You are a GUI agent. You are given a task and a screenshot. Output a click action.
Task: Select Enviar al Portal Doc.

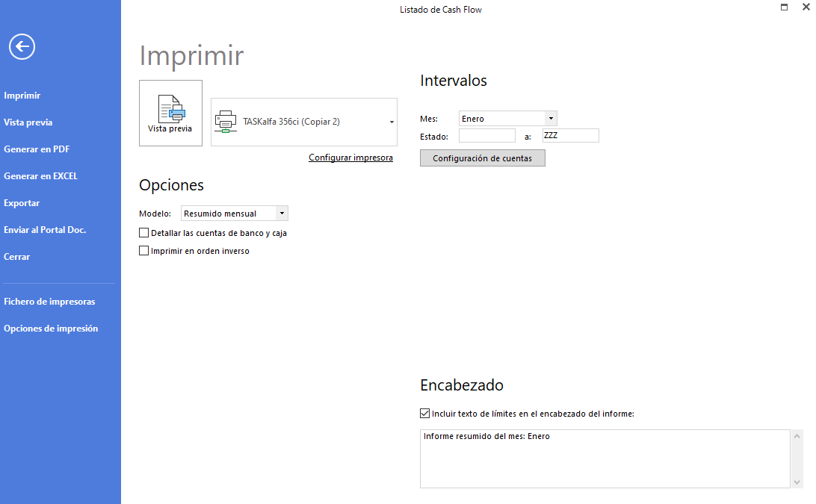45,230
